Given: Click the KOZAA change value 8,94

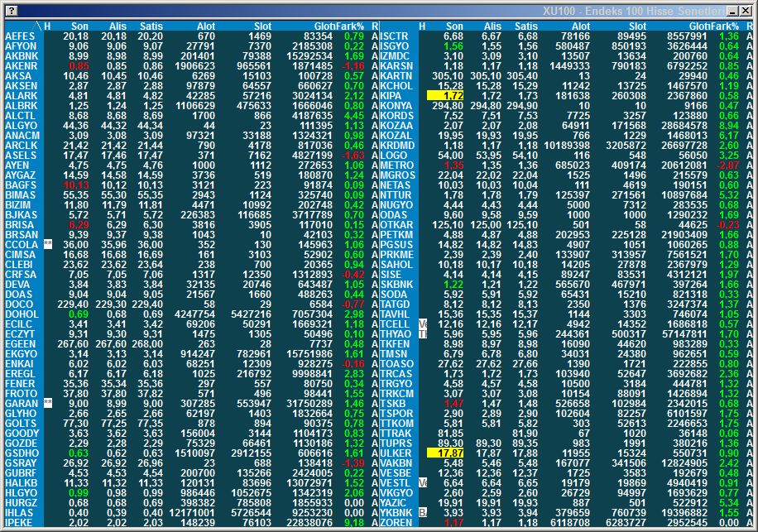Looking at the screenshot, I should click(728, 126).
